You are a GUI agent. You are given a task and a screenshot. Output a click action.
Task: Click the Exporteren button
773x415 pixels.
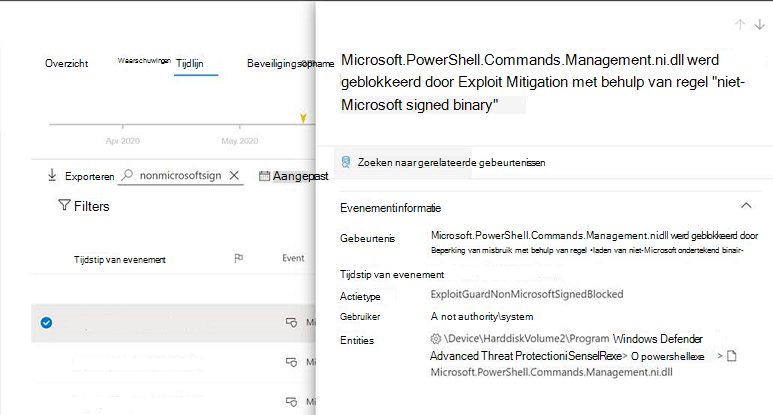coord(81,175)
